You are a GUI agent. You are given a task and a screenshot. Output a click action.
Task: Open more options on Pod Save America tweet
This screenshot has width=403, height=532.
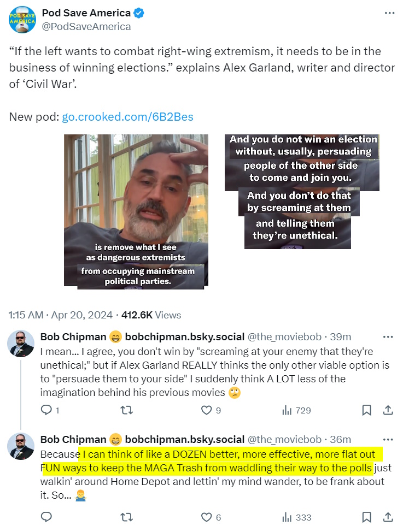click(389, 13)
